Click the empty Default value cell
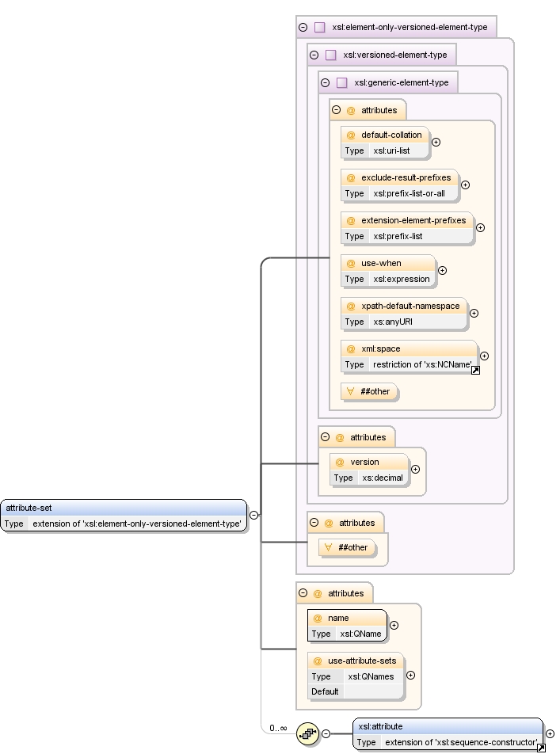The height and width of the screenshot is (754, 560). click(373, 692)
